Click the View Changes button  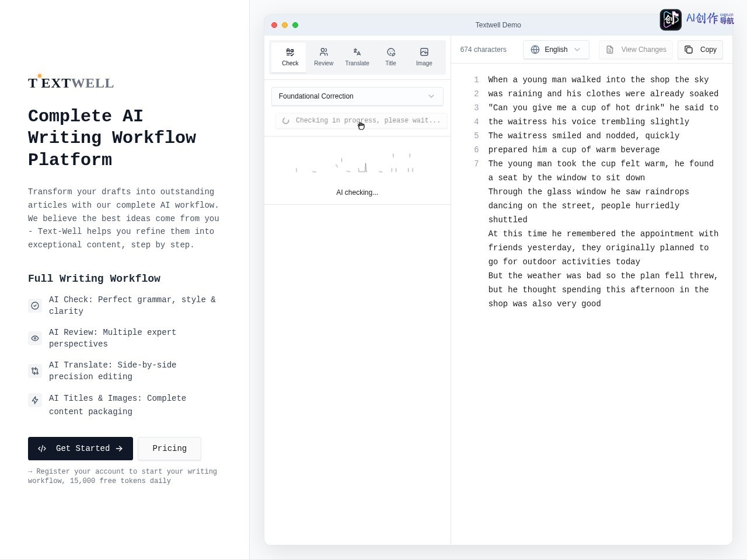coord(636,50)
